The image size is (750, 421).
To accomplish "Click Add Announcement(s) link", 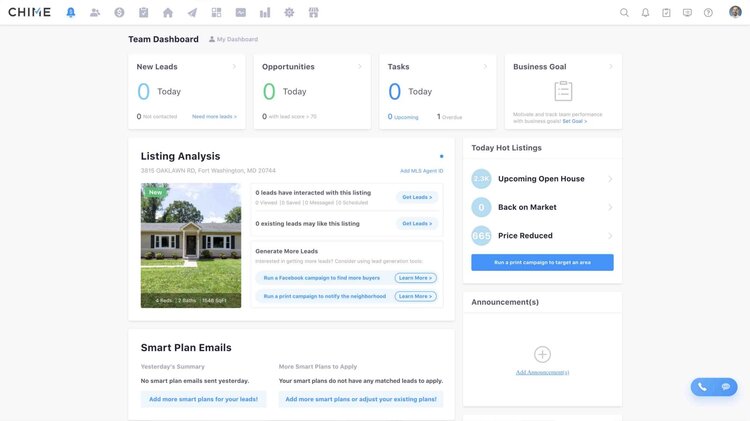I will (x=542, y=372).
